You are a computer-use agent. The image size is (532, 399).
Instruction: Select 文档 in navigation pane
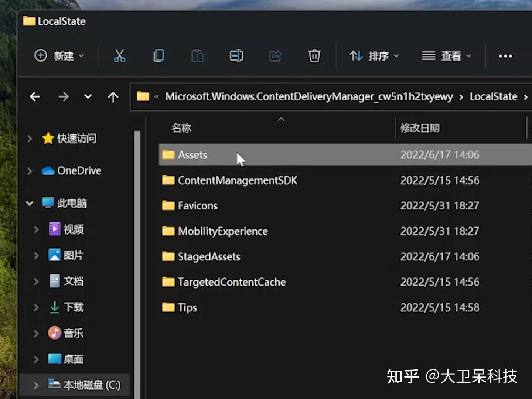coord(74,281)
